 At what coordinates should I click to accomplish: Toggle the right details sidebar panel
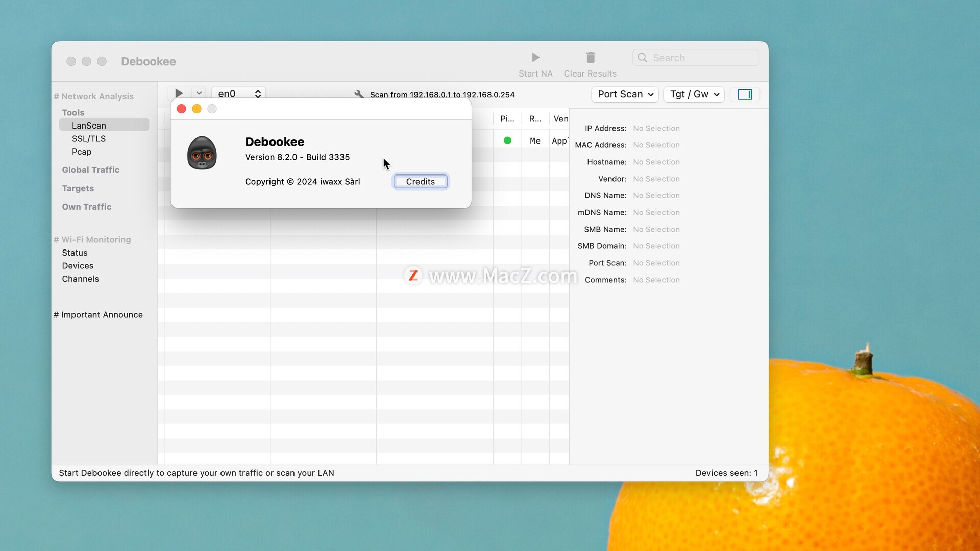(745, 94)
